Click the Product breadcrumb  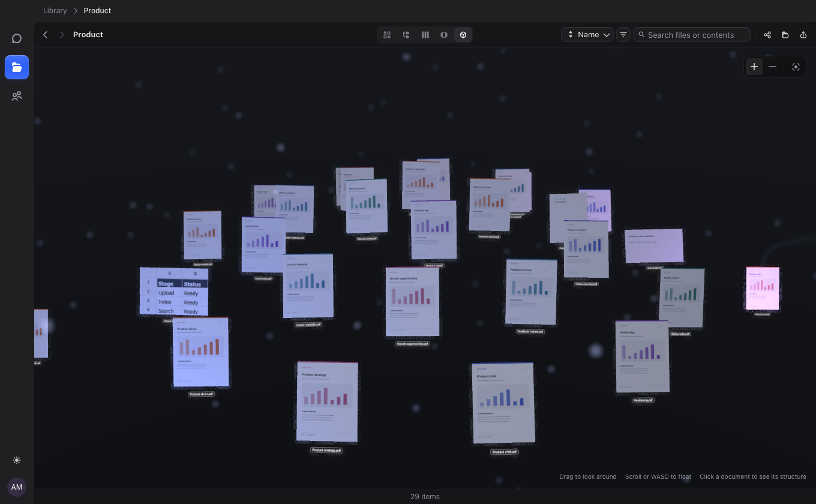click(97, 11)
